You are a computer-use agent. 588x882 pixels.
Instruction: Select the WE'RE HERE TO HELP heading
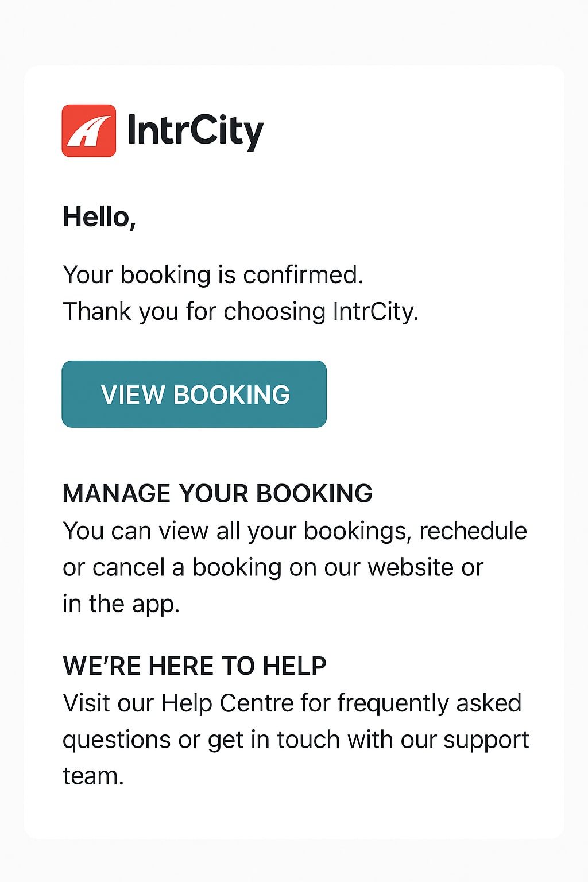coord(194,666)
